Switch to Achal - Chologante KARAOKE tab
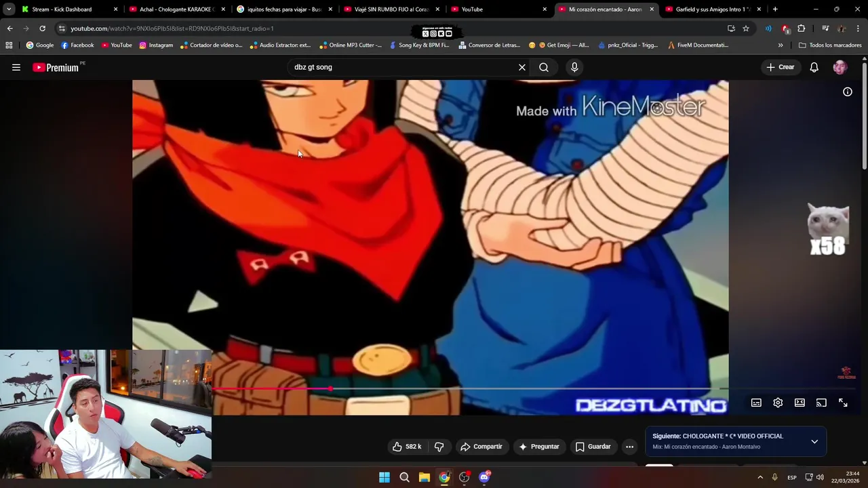868x488 pixels. [177, 9]
